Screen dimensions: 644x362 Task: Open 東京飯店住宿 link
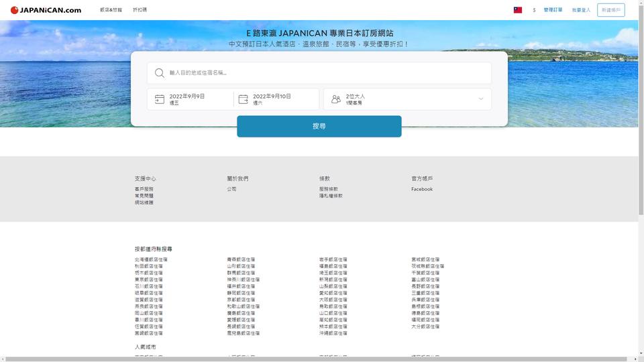(x=148, y=280)
